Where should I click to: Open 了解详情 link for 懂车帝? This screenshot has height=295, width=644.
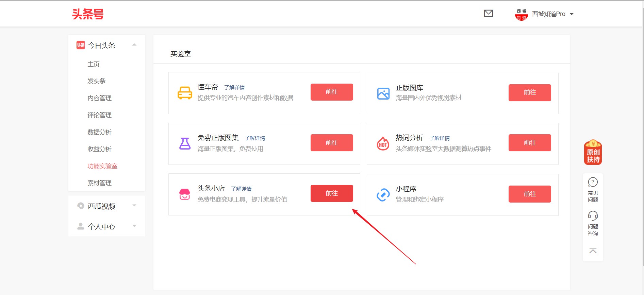pos(234,88)
